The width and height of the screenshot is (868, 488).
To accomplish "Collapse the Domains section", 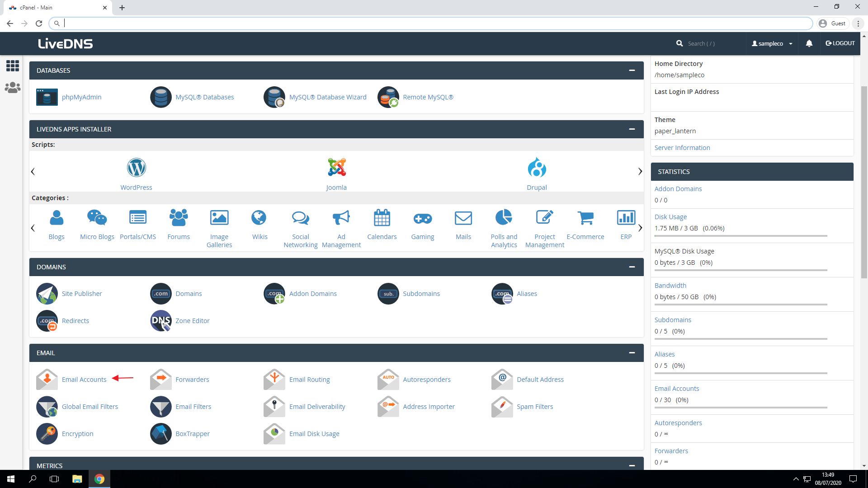I will click(632, 267).
